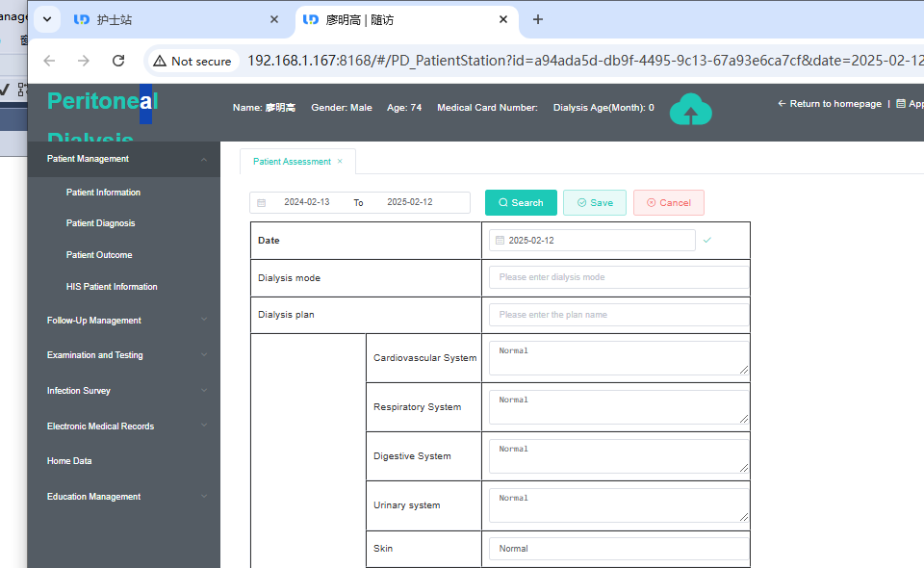The image size is (924, 568).
Task: Close the 廖明高 | 随访 browser tab
Action: [503, 19]
